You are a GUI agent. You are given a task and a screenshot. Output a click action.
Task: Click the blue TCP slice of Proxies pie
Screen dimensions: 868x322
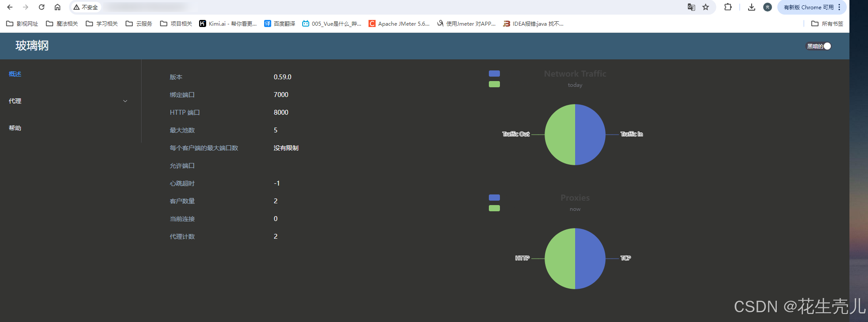click(591, 259)
